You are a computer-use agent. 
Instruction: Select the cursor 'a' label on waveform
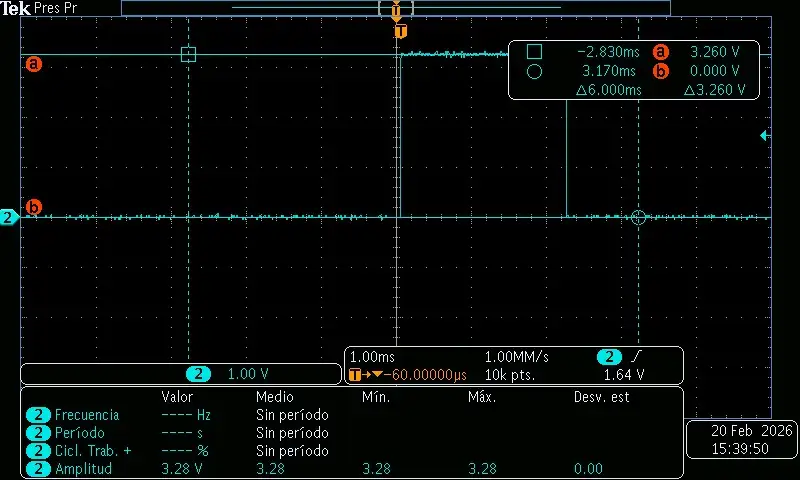tap(34, 64)
